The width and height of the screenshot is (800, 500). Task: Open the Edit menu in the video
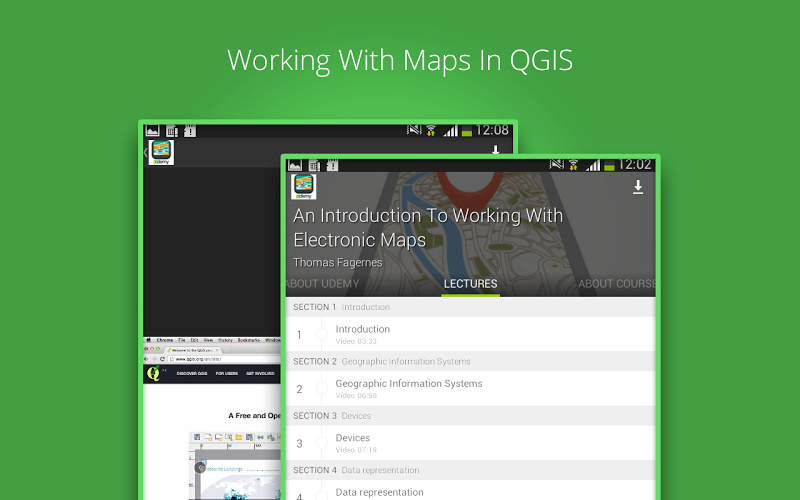pos(194,340)
